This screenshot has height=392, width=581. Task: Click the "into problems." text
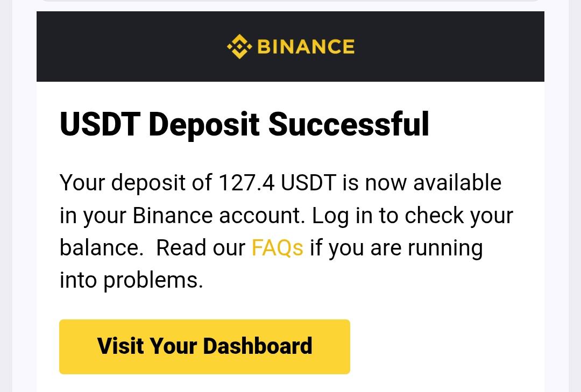pos(131,280)
